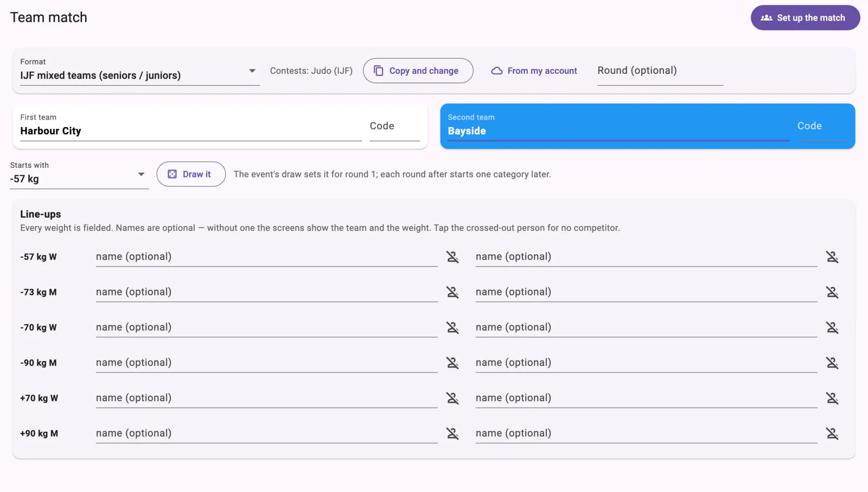Open the Starts with weight dropdown
The image size is (868, 492).
(79, 174)
